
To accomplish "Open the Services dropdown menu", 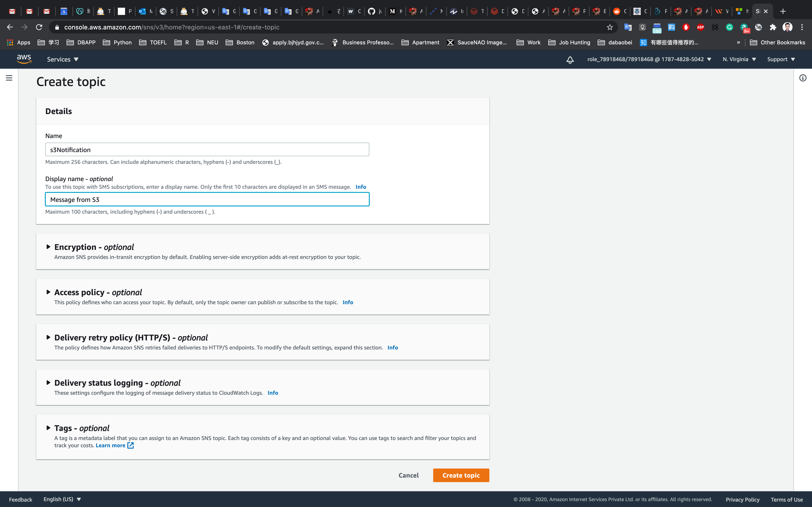I will point(62,59).
